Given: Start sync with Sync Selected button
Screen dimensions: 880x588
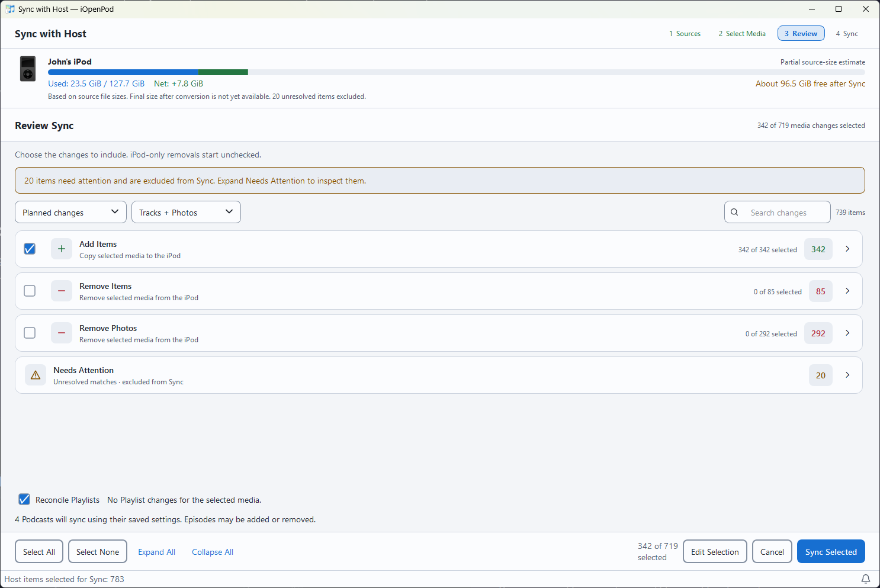Looking at the screenshot, I should 831,552.
